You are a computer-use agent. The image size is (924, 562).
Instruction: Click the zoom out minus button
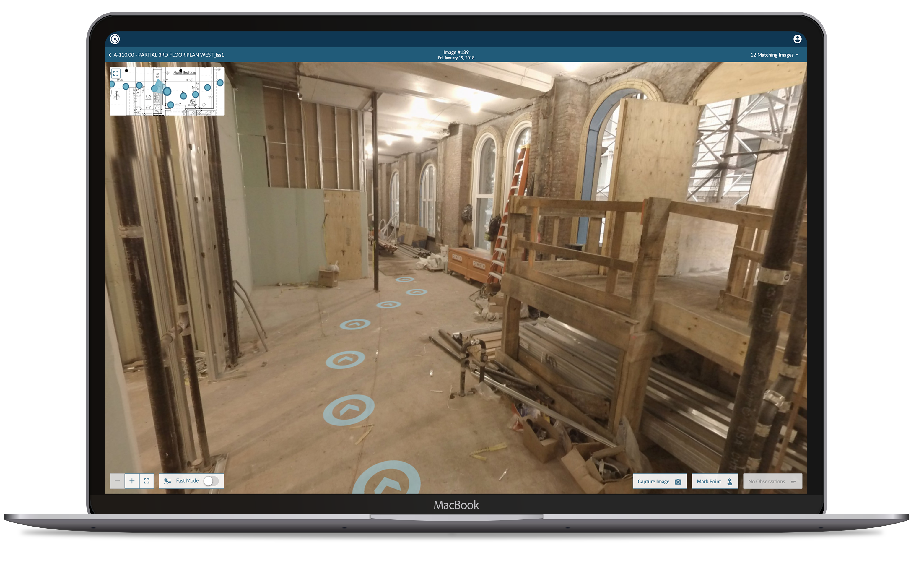click(117, 481)
